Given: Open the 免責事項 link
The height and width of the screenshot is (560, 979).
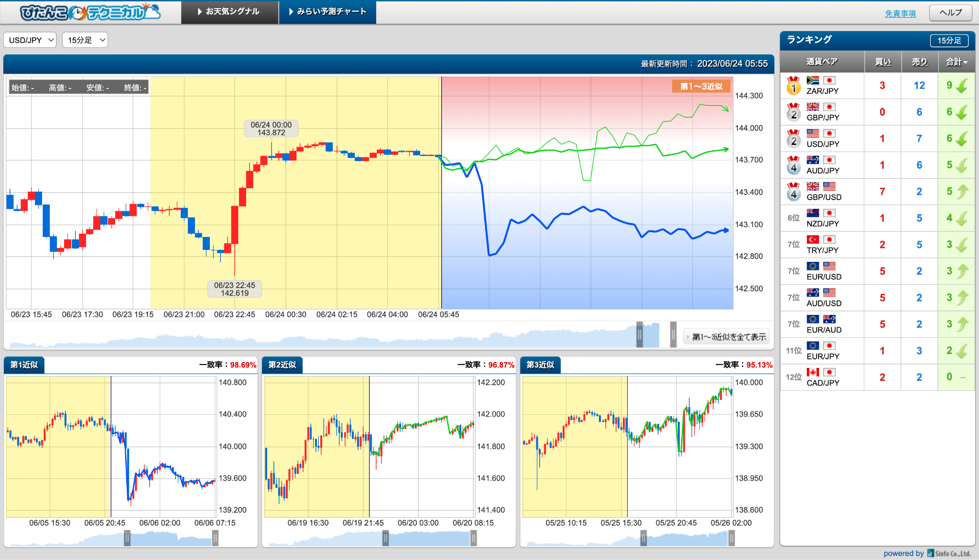Looking at the screenshot, I should 900,13.
